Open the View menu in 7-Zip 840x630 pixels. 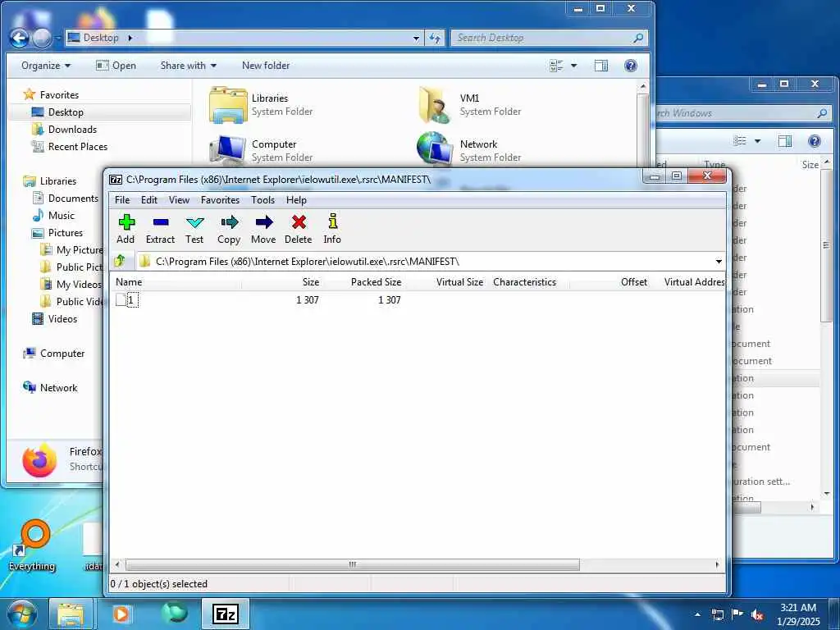click(x=179, y=200)
